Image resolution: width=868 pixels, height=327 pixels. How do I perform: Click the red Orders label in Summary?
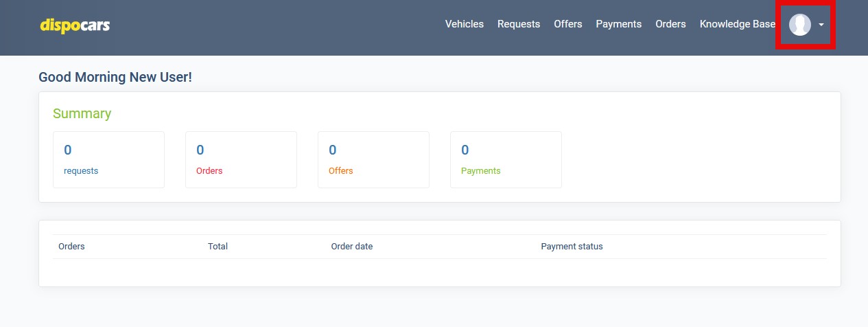209,171
